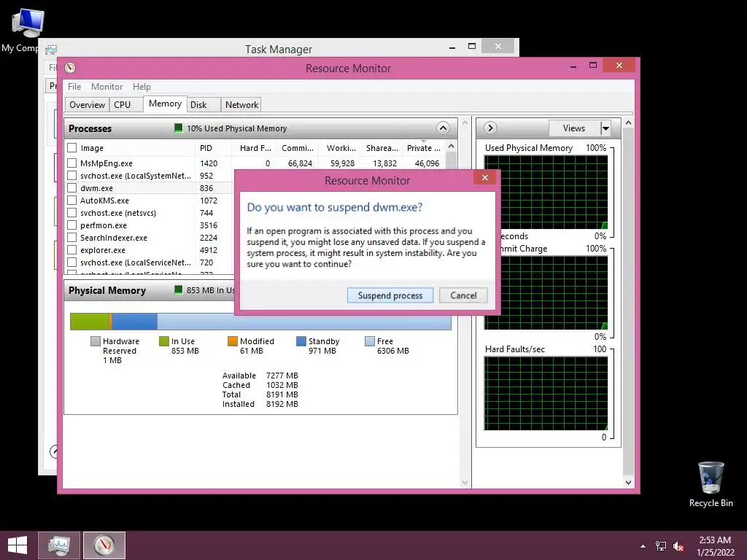This screenshot has width=747, height=560.
Task: Check the AutoKMS.exe checkbox
Action: (72, 200)
